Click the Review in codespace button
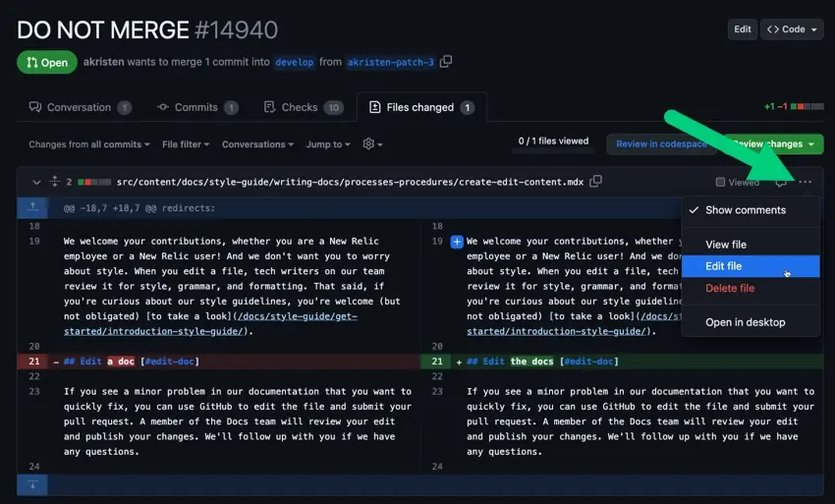Viewport: 835px width, 504px height. 661,144
